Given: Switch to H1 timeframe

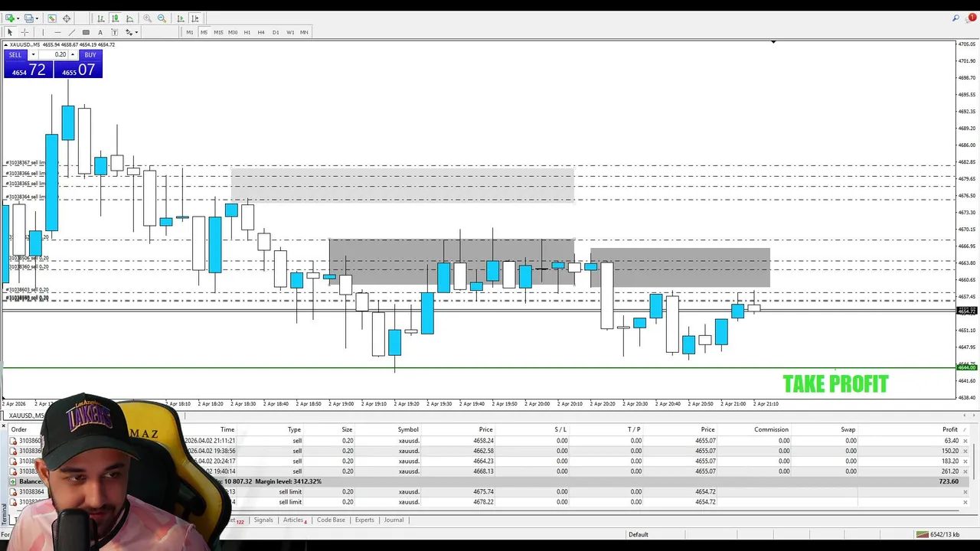Looking at the screenshot, I should click(247, 32).
